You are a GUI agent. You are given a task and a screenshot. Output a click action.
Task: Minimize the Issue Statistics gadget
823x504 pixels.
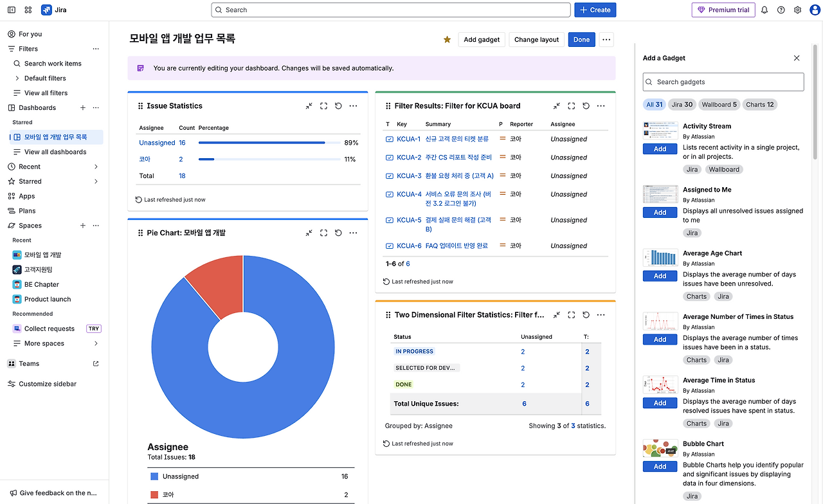click(309, 106)
